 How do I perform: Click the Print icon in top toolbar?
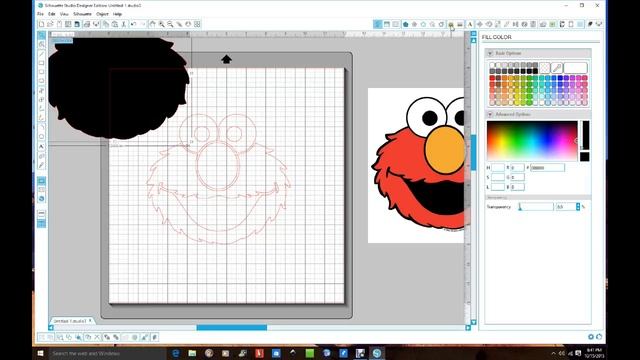click(x=87, y=24)
